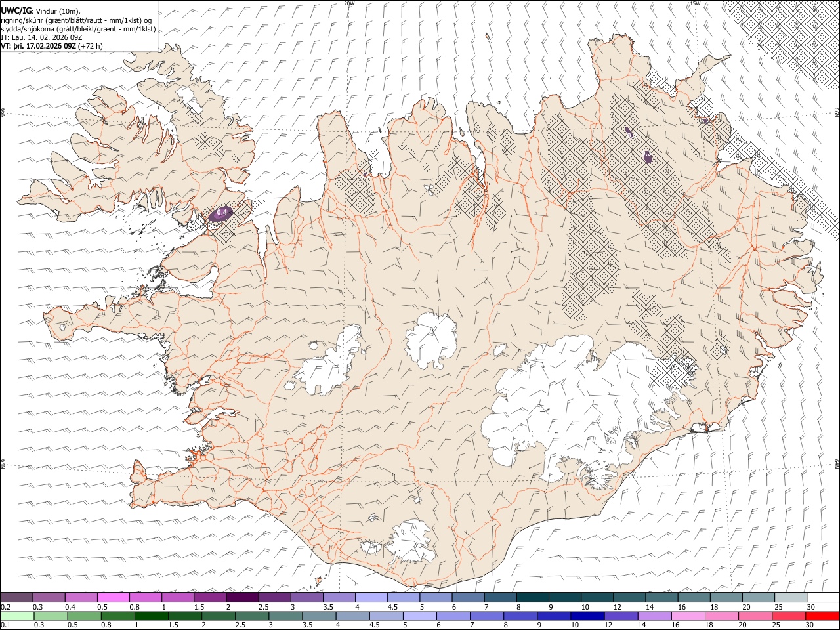Click the medium green 0.8 swatch in lower legend

coord(118,616)
